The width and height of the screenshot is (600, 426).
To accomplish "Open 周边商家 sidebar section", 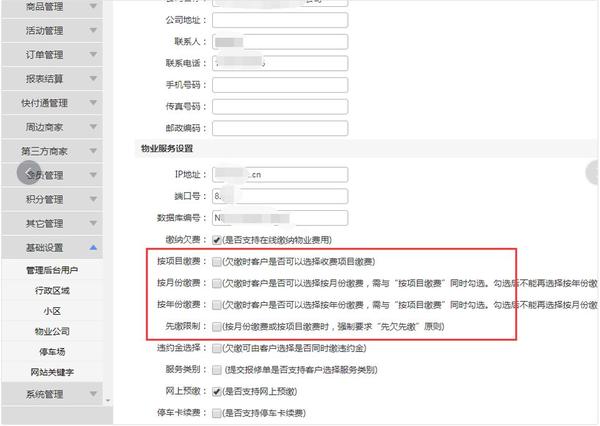I will 52,127.
